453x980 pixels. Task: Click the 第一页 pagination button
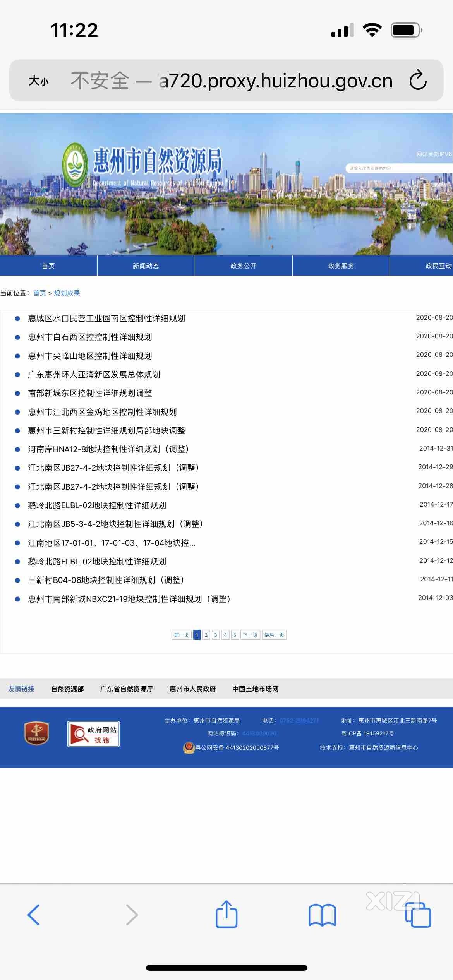[x=182, y=635]
